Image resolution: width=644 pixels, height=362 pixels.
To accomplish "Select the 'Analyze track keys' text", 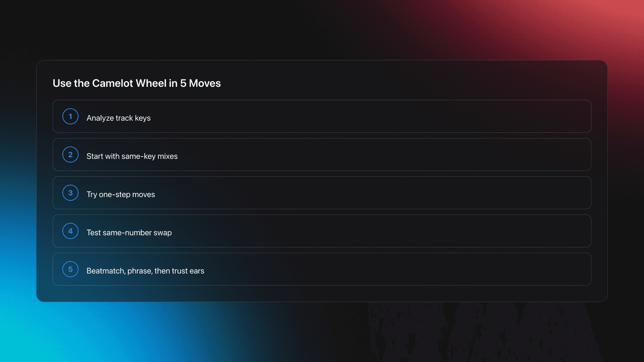I will click(118, 118).
